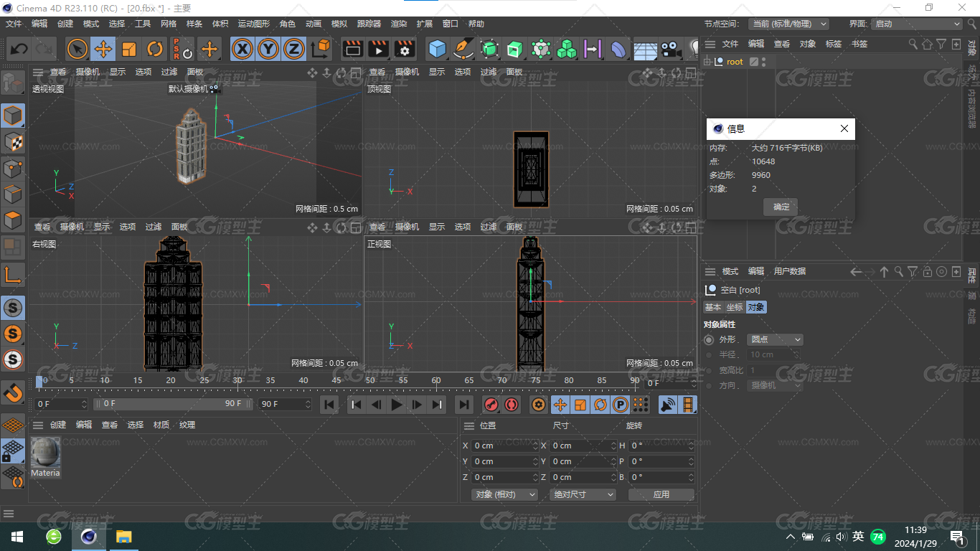Select Make Editable icon in left palette
The image size is (980, 551).
click(x=14, y=82)
